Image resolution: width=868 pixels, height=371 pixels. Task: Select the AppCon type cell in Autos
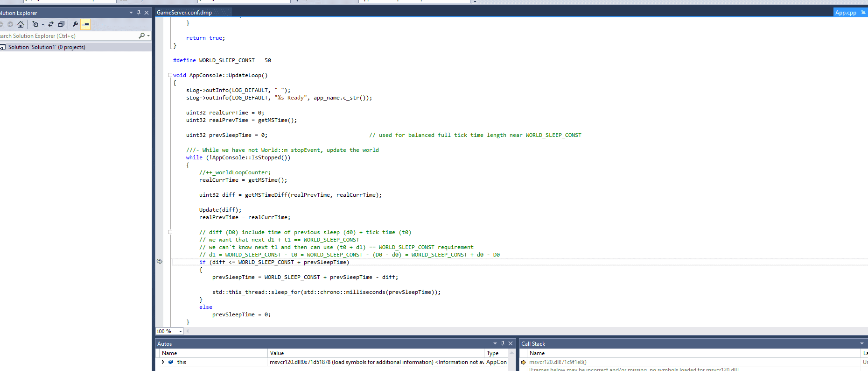point(496,362)
